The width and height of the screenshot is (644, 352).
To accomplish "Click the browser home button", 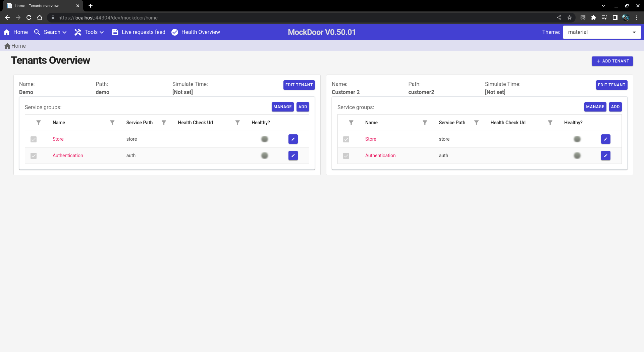I will [x=40, y=17].
